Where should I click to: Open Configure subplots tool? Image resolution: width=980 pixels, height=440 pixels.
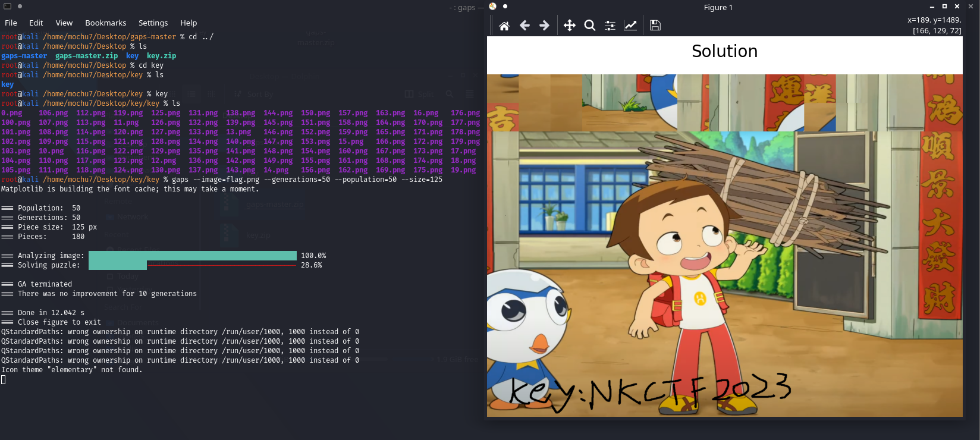(x=610, y=26)
